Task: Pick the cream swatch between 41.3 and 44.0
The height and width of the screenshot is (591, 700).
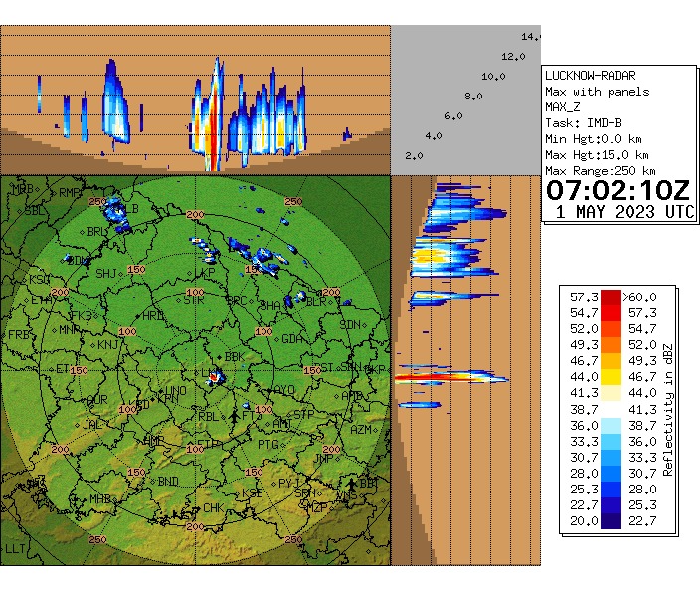Action: coord(611,393)
